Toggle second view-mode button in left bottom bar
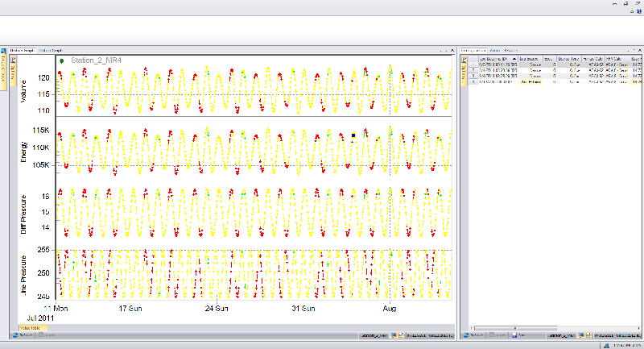The width and height of the screenshot is (644, 349). 401,335
